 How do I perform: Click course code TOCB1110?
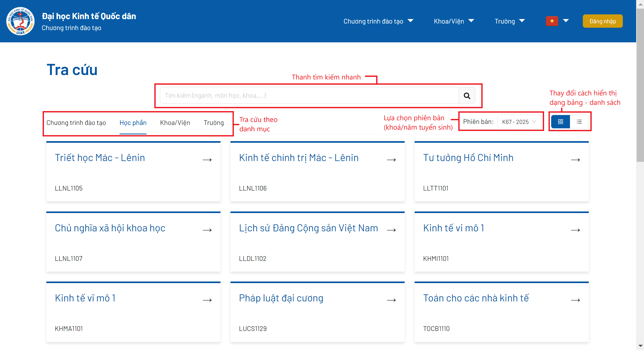pos(436,329)
